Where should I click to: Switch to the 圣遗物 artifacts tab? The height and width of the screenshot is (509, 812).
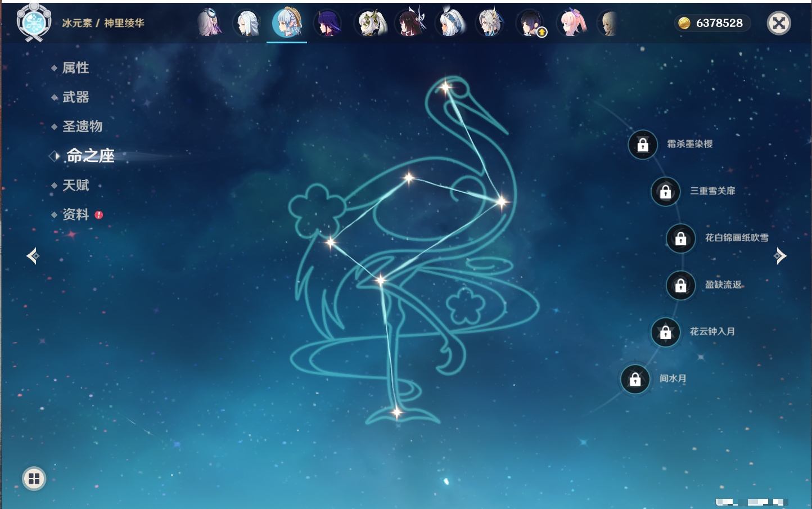[x=82, y=127]
